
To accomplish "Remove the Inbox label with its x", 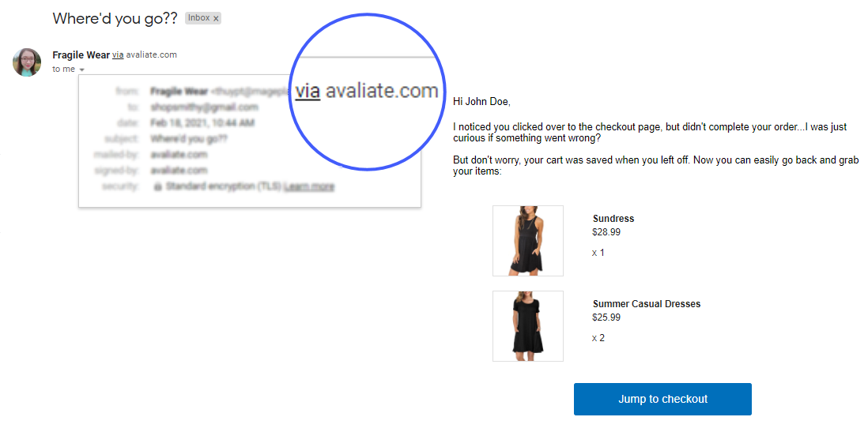I will click(x=217, y=19).
